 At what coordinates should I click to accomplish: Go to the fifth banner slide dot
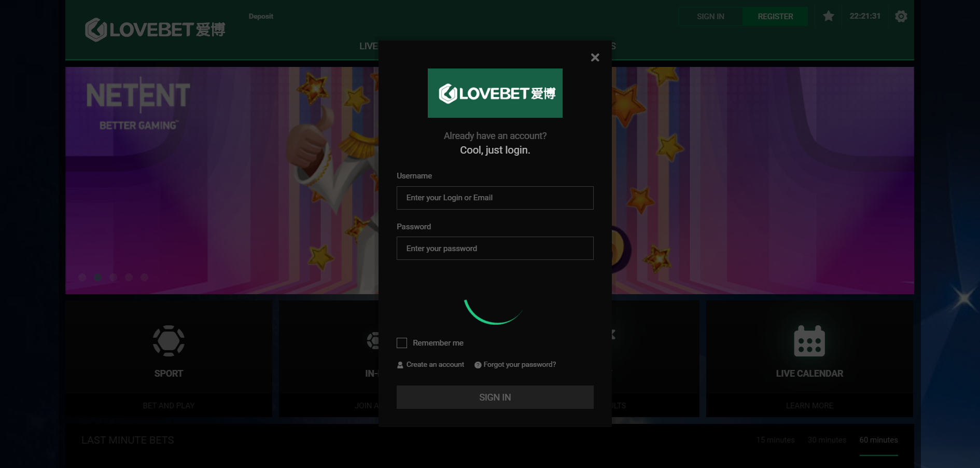coord(144,277)
